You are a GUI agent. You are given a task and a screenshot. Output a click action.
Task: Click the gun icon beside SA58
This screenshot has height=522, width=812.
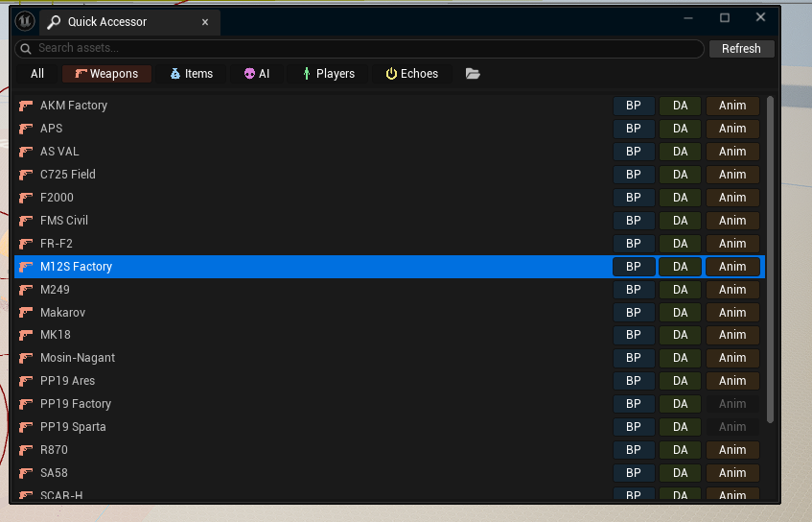click(26, 473)
